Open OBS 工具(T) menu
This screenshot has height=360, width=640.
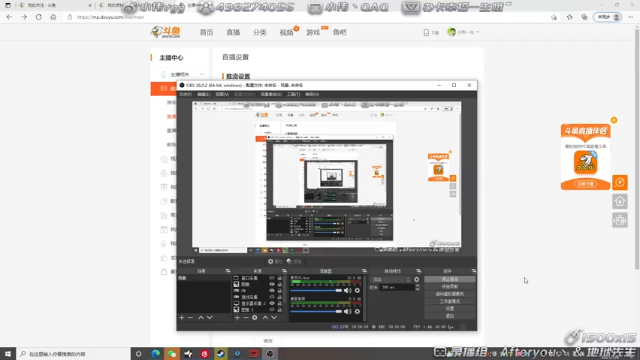293,94
